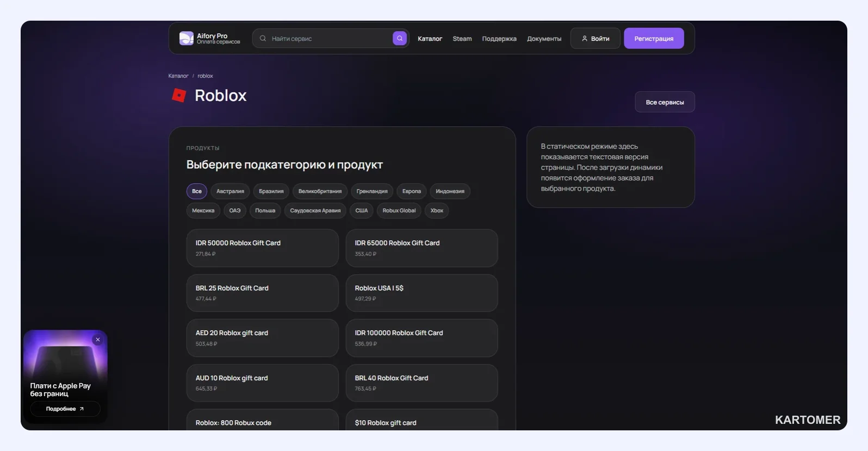Select the Европа filter chip
Viewport: 868px width, 451px height.
[x=412, y=191]
